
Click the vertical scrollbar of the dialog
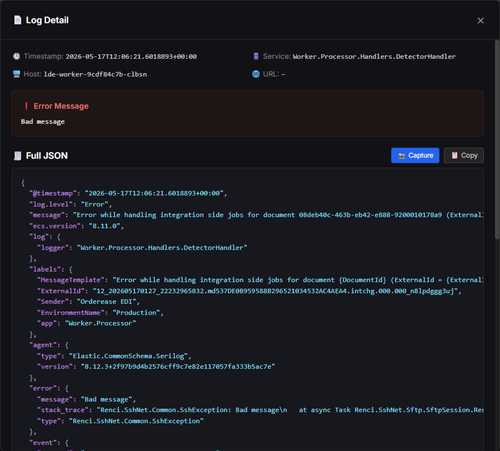[497, 139]
